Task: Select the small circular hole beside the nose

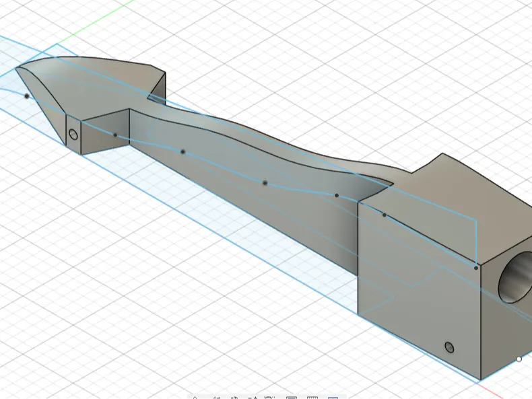Action: (x=73, y=135)
